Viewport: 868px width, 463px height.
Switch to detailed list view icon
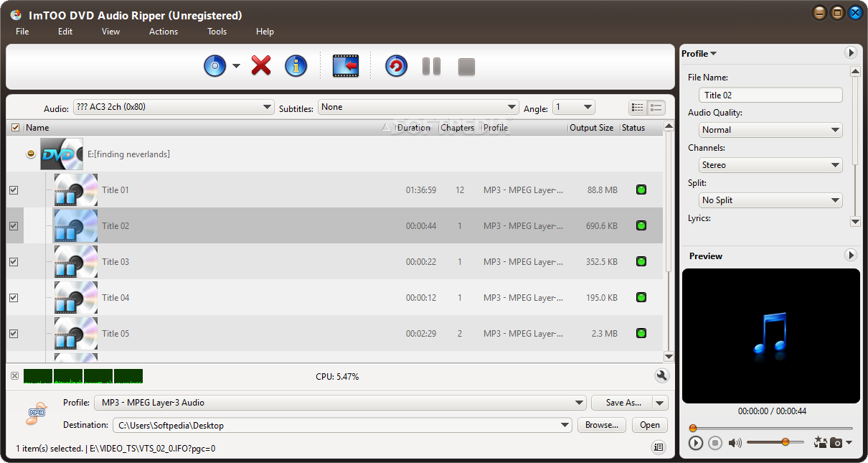pyautogui.click(x=638, y=108)
